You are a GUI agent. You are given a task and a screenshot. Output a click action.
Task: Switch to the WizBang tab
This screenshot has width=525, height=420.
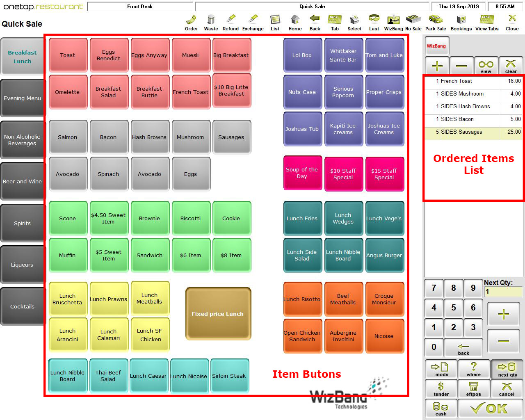click(436, 46)
